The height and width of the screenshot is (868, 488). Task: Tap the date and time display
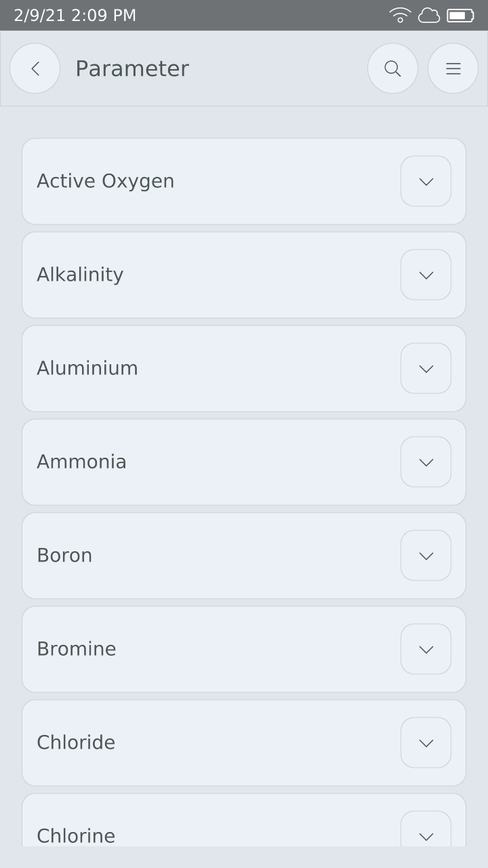[75, 15]
